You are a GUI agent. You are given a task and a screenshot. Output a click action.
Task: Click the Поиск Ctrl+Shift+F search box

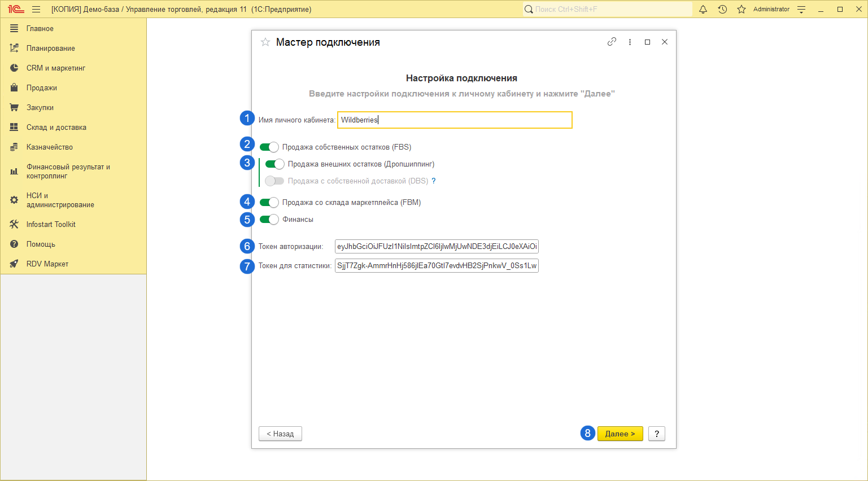[607, 9]
